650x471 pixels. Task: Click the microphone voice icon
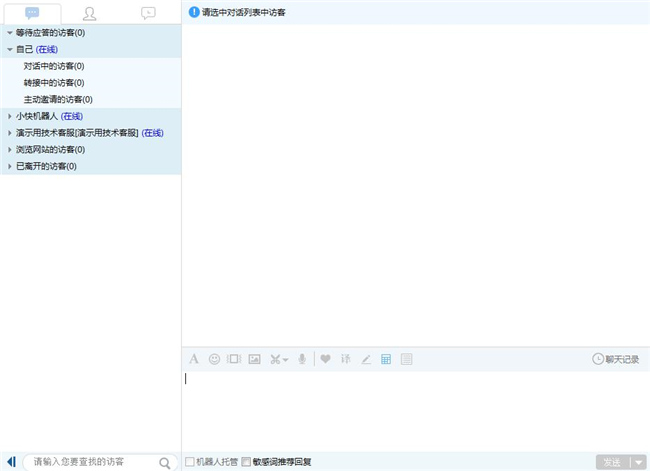click(302, 359)
